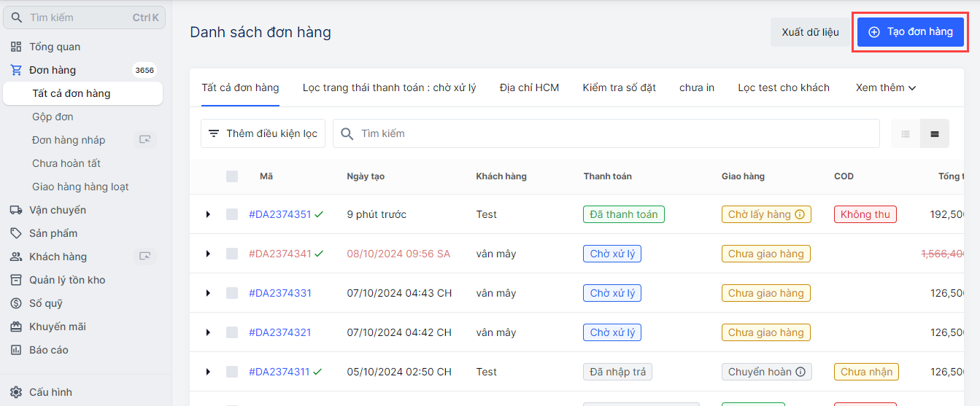Open the Xem thêm dropdown
Viewport: 980px width, 406px height.
coord(886,87)
